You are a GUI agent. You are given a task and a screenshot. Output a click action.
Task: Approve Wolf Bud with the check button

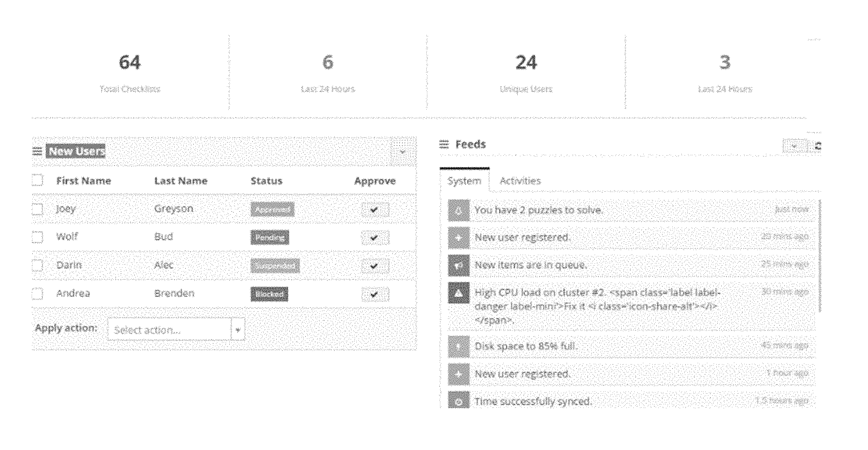coord(375,237)
